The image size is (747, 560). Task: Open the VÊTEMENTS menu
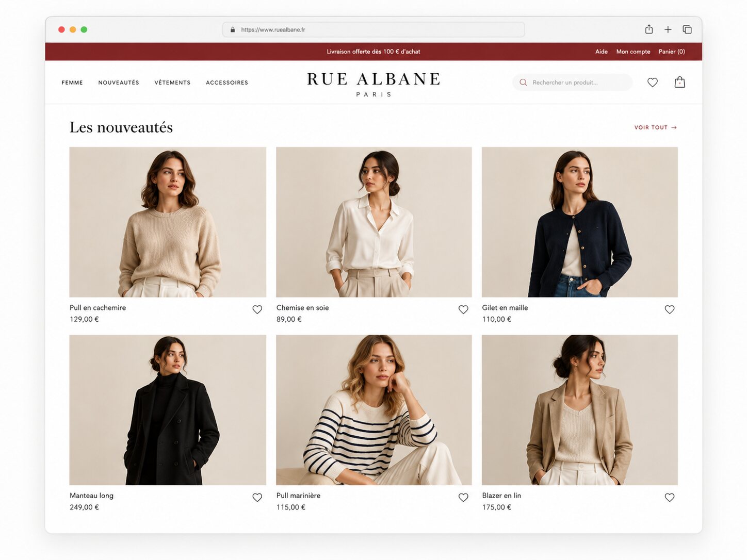click(x=172, y=83)
